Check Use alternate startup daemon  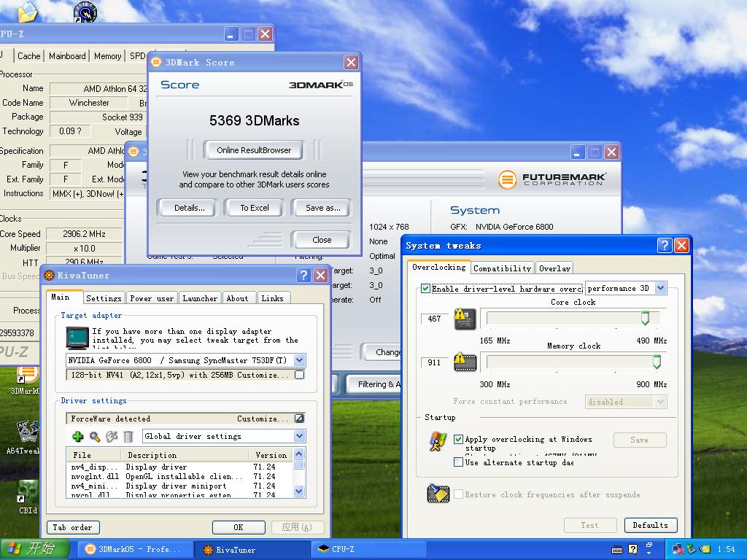[x=458, y=462]
